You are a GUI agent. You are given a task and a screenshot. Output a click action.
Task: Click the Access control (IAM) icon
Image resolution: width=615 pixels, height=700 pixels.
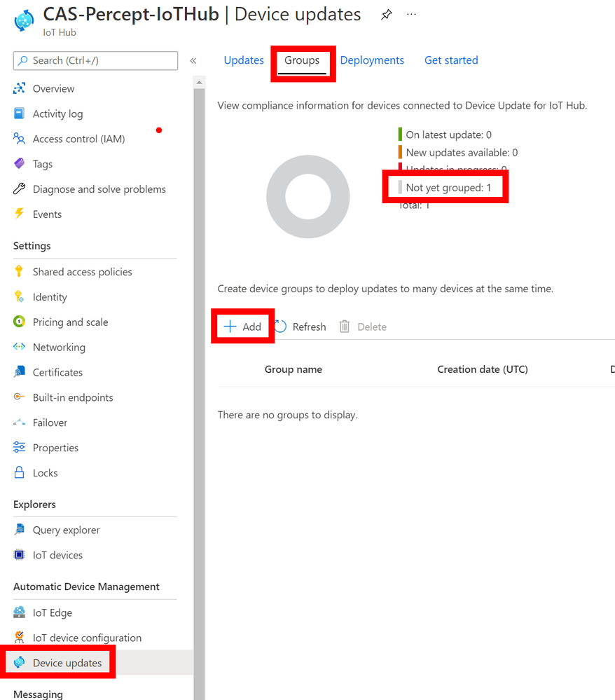pyautogui.click(x=19, y=139)
